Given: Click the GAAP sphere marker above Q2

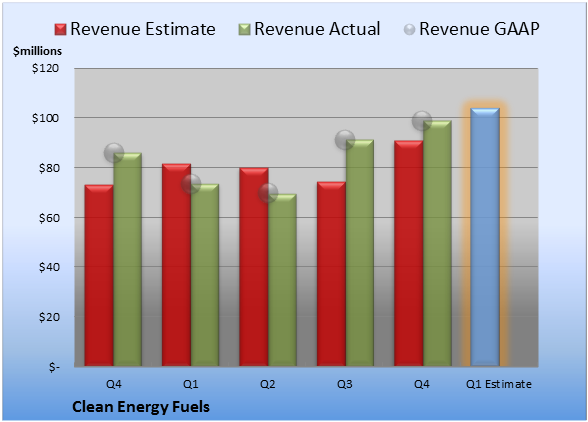Looking at the screenshot, I should [268, 193].
